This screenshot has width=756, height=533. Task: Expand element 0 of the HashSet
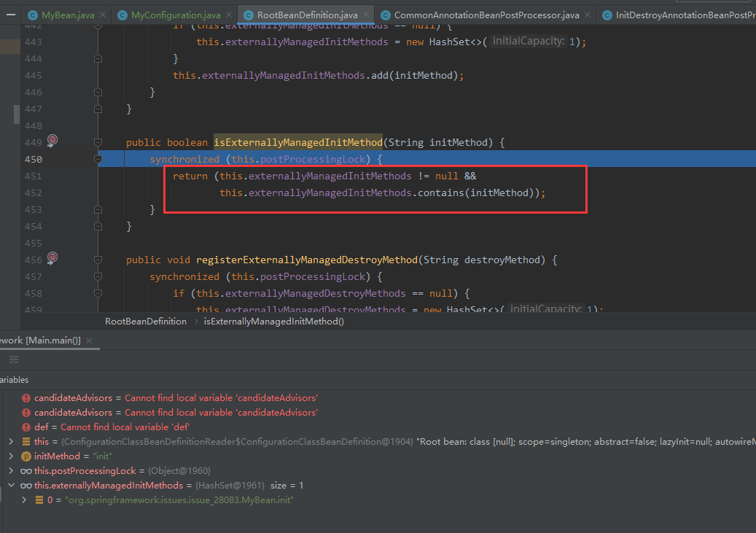click(24, 499)
